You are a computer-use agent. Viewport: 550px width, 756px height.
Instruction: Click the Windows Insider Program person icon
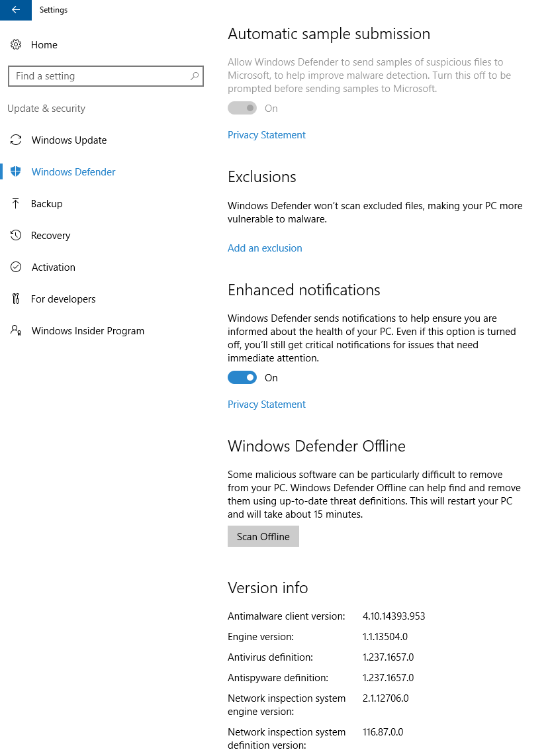[16, 331]
